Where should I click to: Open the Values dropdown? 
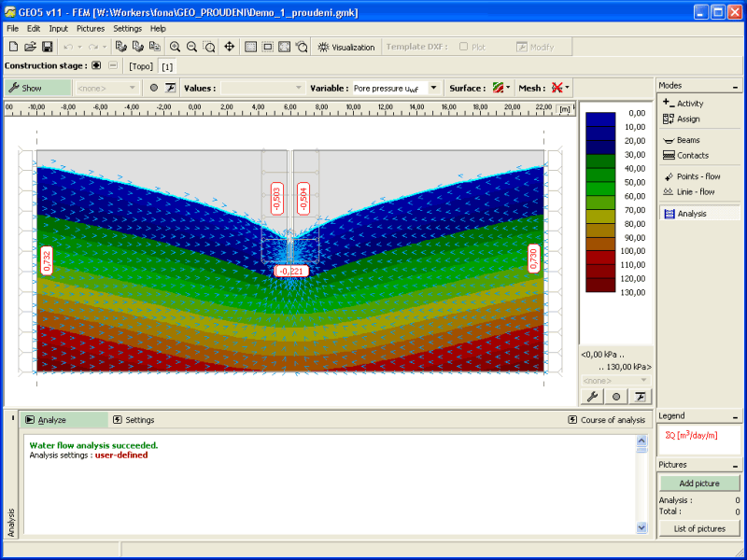point(262,88)
